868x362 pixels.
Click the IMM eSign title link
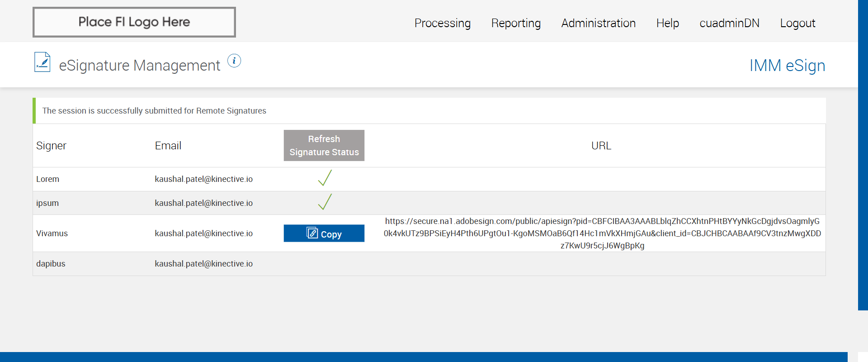click(787, 66)
